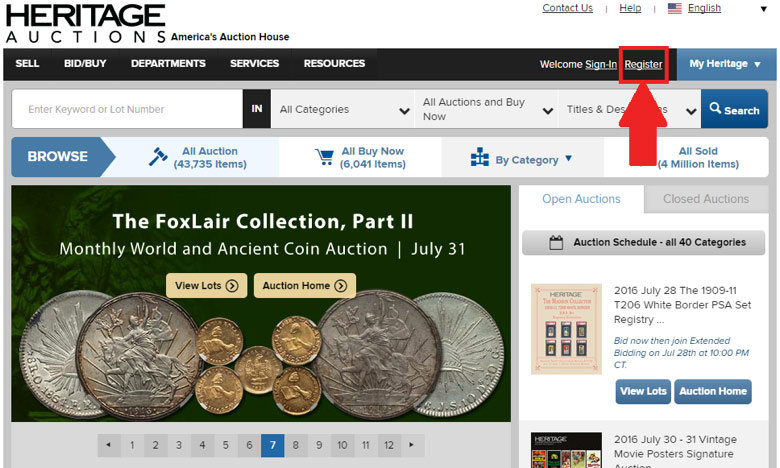Image resolution: width=780 pixels, height=468 pixels.
Task: Open the language dropdown arrow at top right
Action: click(x=764, y=9)
